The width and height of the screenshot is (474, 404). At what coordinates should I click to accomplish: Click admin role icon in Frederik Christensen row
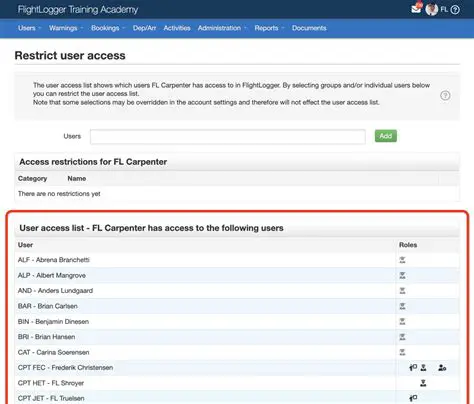pos(442,368)
